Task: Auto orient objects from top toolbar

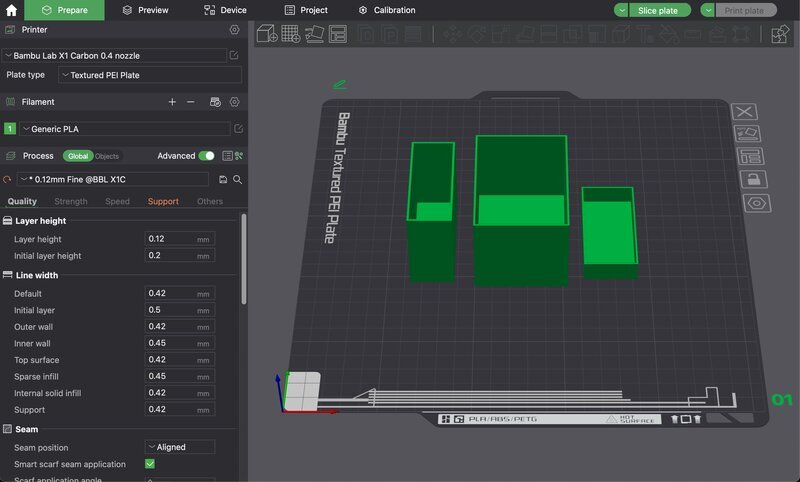Action: [x=314, y=34]
